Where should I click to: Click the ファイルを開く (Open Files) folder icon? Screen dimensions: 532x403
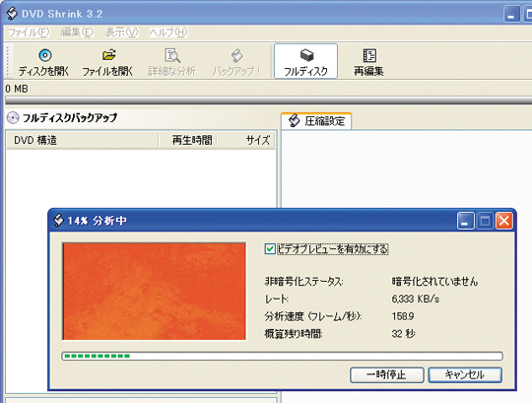109,55
